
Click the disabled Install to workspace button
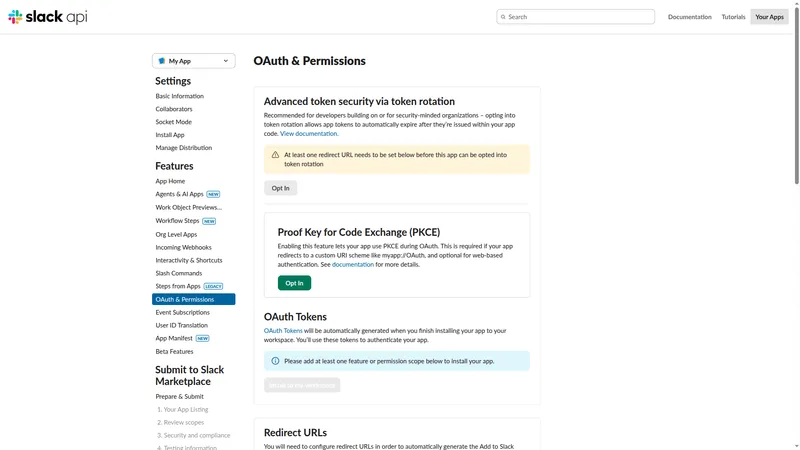[x=302, y=385]
